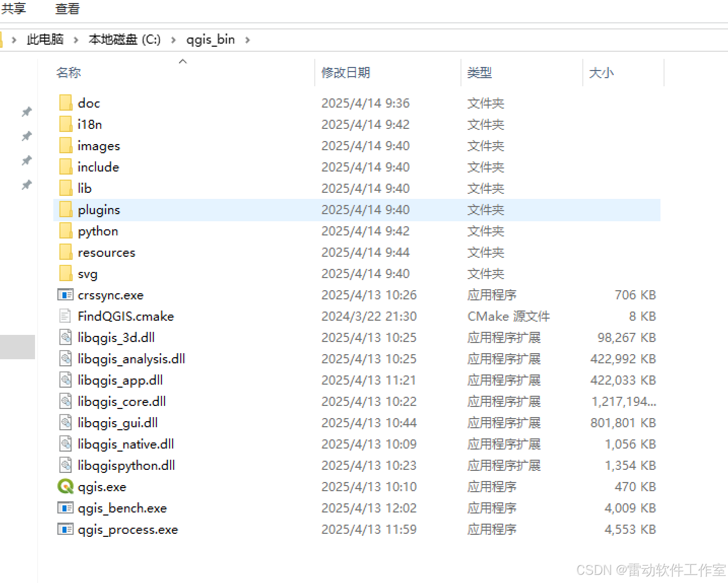Sort by the 大小 column header
The image size is (728, 583).
(x=601, y=73)
